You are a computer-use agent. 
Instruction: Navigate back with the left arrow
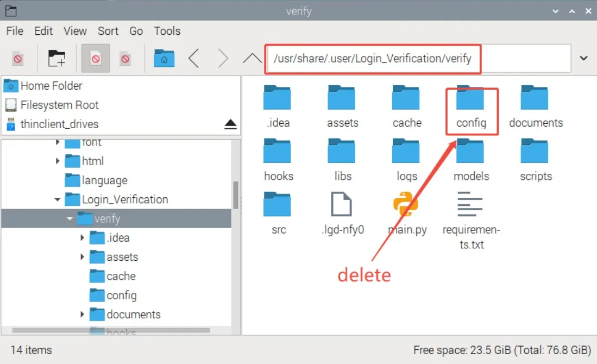point(194,58)
